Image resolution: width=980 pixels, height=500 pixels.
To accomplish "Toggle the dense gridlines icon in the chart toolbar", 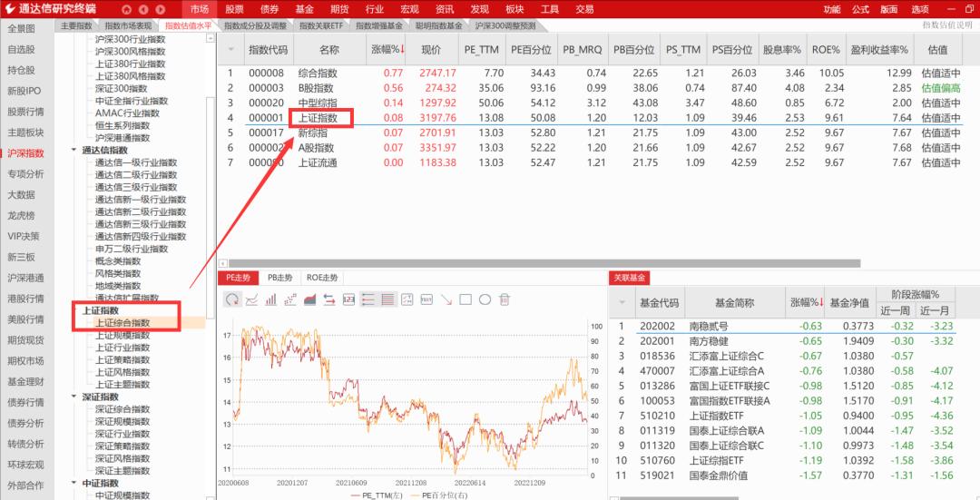I will (388, 300).
